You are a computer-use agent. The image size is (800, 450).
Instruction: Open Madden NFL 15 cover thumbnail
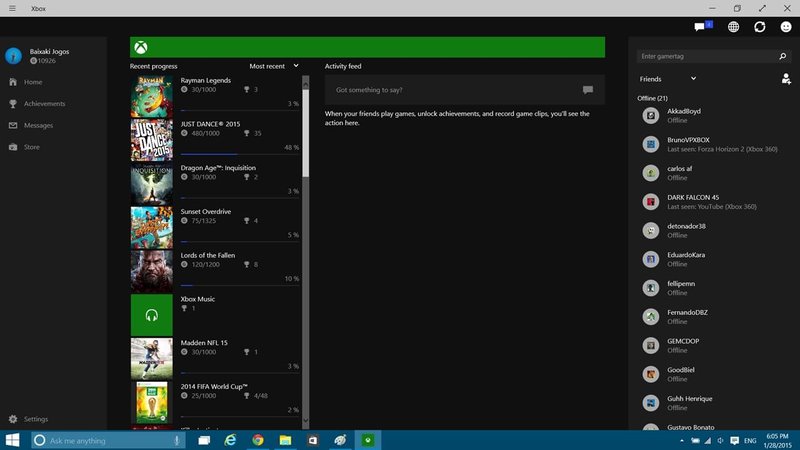tap(152, 359)
